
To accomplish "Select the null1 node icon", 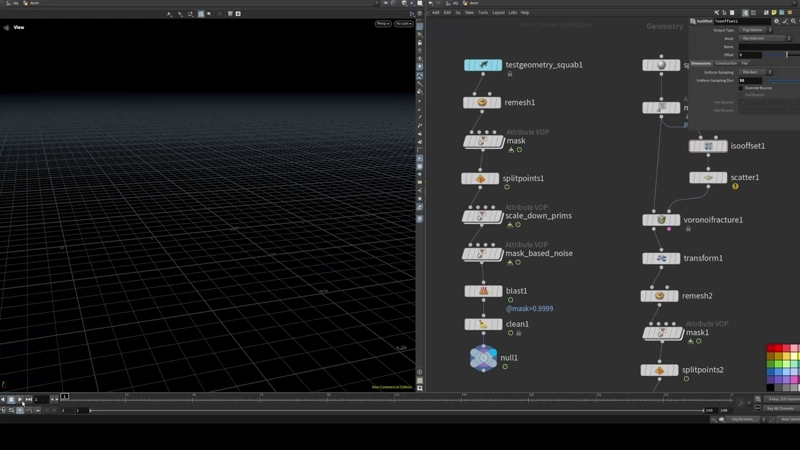I will [x=483, y=358].
